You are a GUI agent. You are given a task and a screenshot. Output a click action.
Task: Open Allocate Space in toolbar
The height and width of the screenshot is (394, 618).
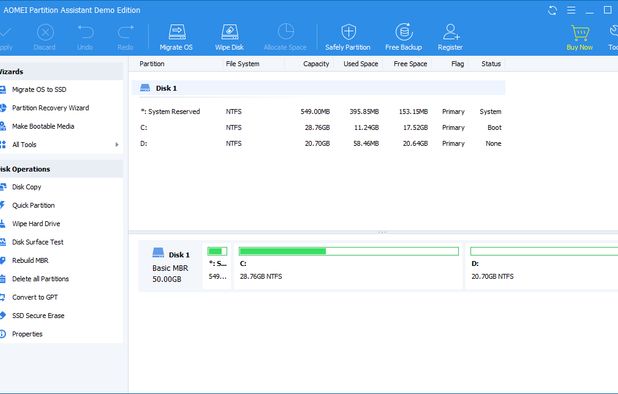285,37
